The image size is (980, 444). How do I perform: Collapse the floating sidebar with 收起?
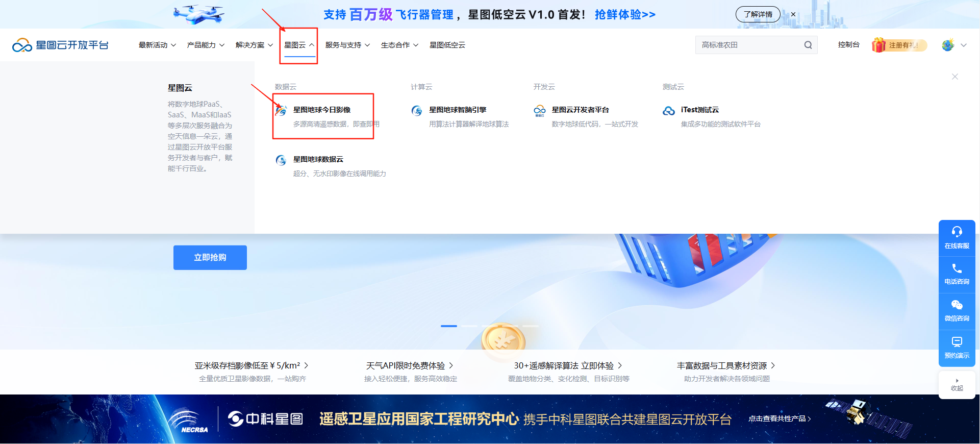[x=957, y=385]
